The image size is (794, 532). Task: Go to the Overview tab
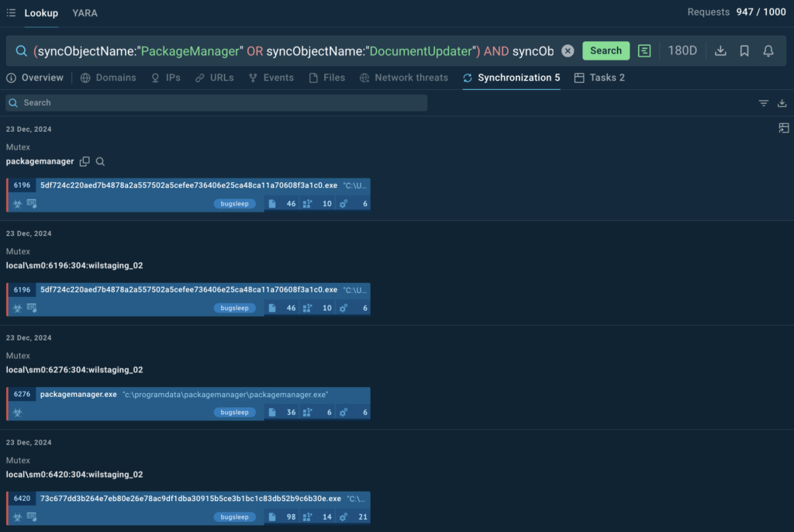[35, 78]
